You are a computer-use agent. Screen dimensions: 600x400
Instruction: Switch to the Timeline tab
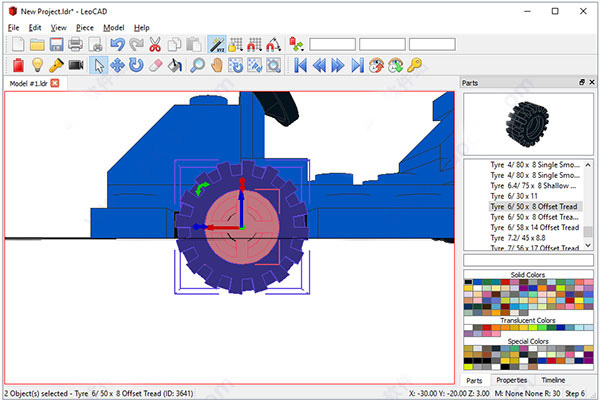(x=553, y=380)
